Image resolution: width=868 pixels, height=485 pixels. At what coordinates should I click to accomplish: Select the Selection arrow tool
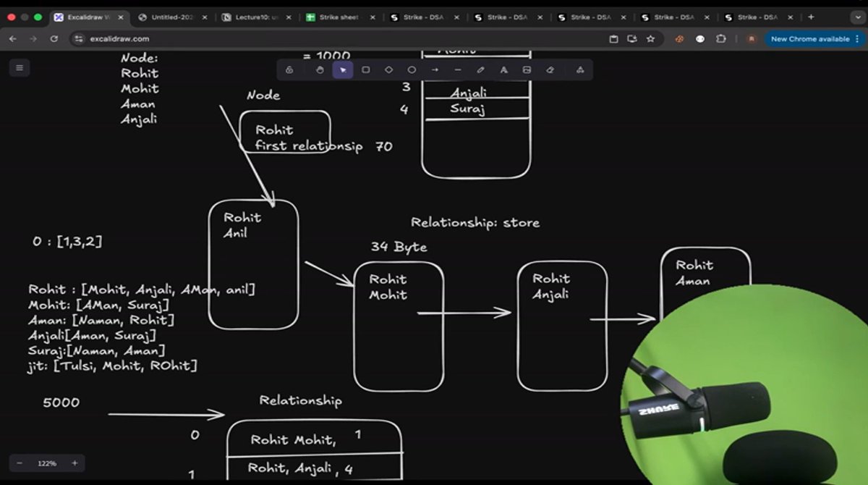[x=343, y=70]
